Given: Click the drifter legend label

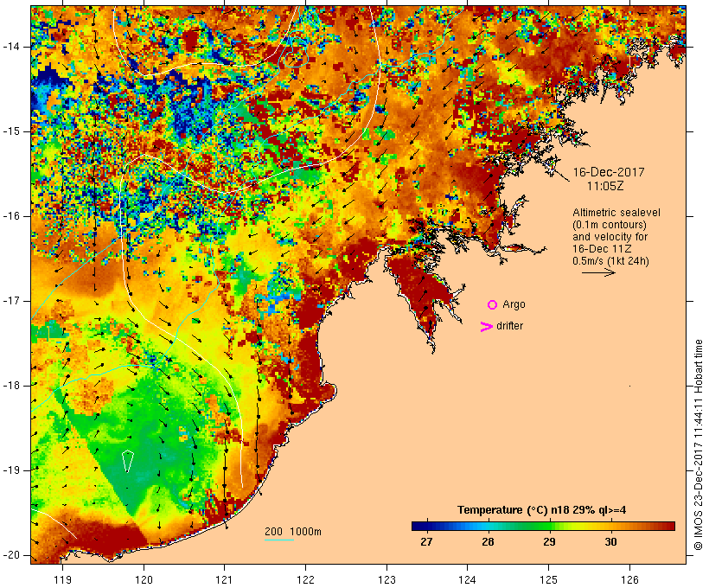Looking at the screenshot, I should [x=509, y=326].
